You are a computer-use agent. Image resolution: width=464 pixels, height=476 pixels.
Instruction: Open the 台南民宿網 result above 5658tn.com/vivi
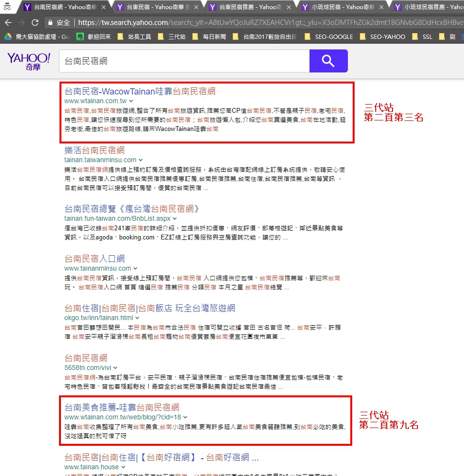[86, 358]
